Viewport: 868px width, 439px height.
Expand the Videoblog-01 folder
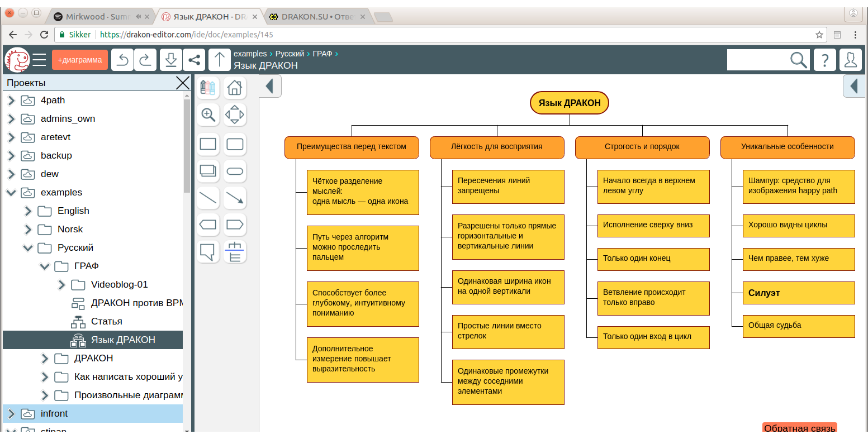click(61, 285)
